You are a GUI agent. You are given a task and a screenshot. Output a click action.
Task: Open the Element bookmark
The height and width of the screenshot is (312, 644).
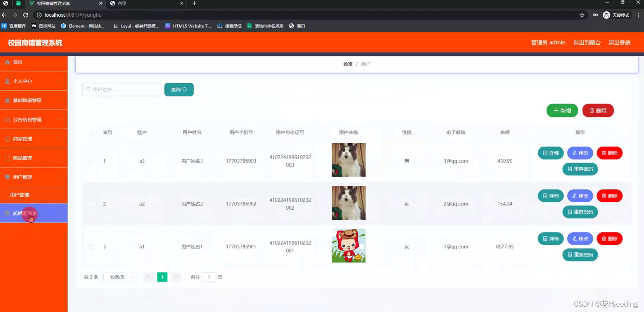pos(83,26)
